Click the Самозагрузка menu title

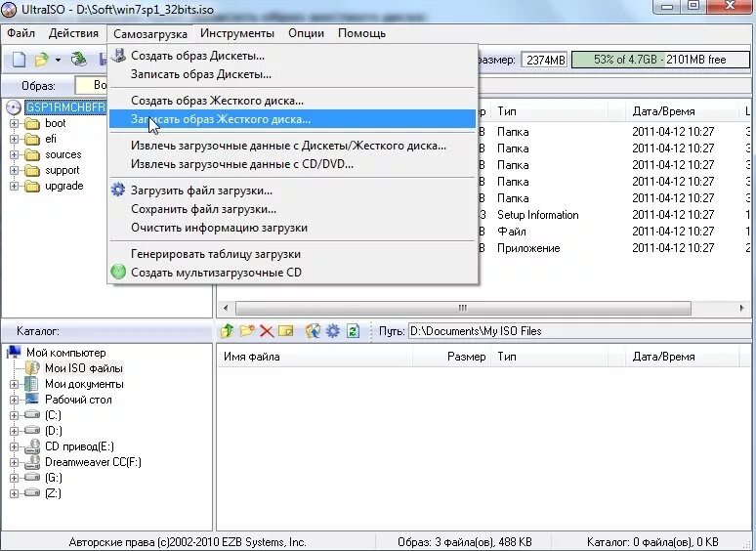click(150, 34)
